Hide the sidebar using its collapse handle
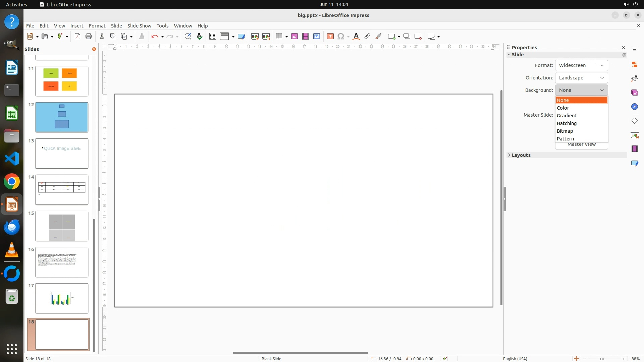 (x=504, y=199)
